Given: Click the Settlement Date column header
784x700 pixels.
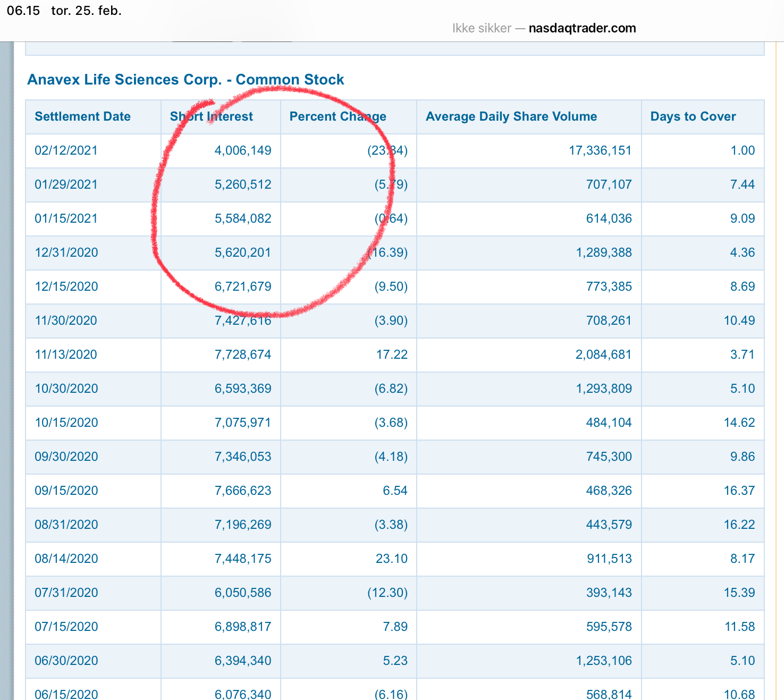Looking at the screenshot, I should point(82,116).
